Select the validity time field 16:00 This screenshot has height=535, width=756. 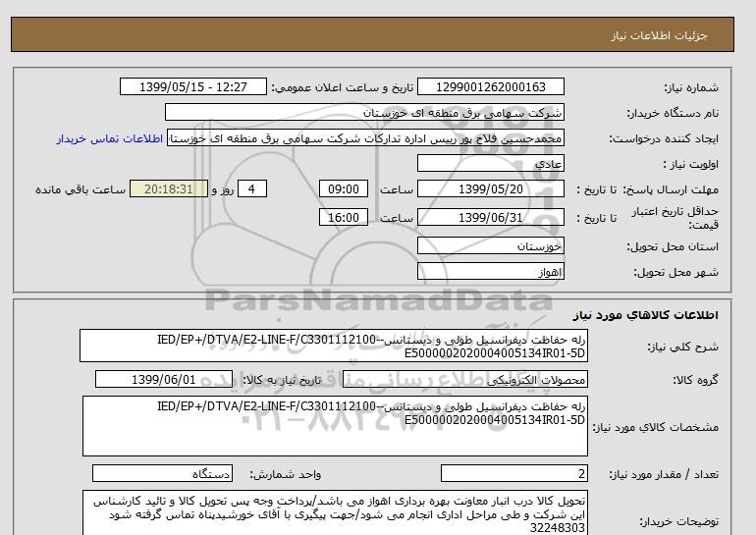tap(344, 217)
